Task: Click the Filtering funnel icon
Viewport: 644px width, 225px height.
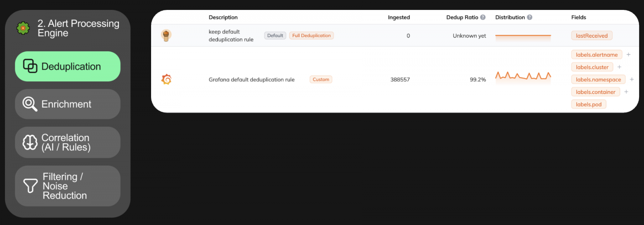Action: coord(30,186)
